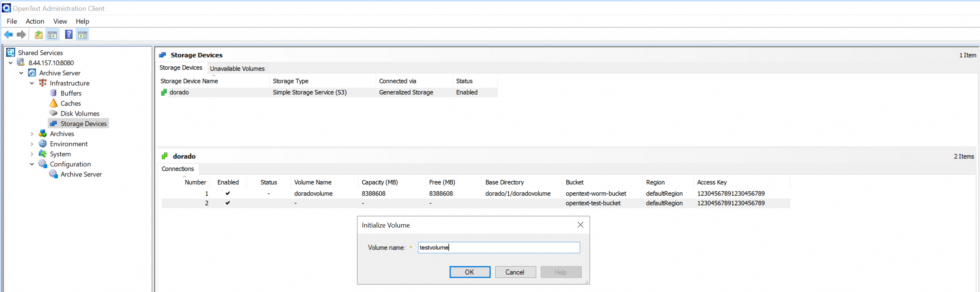Toggle the Show/Hide Console Tree toolbar icon
This screenshot has height=292, width=980.
pyautogui.click(x=52, y=34)
